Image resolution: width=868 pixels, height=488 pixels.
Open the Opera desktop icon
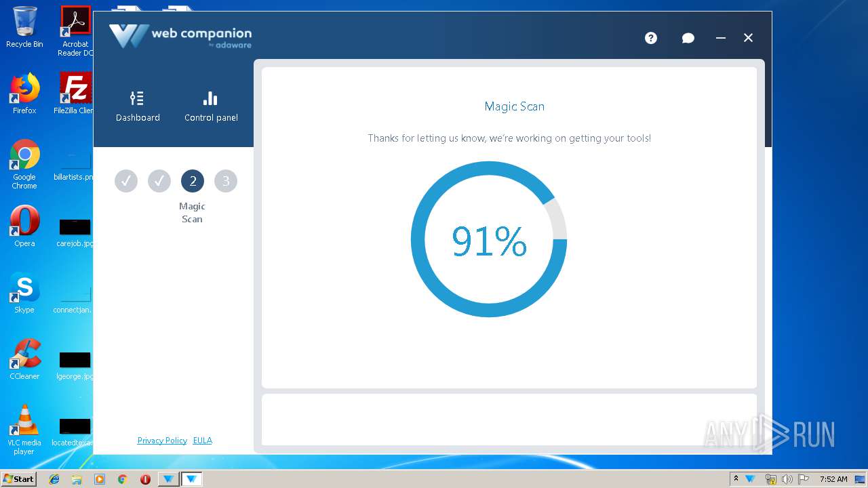pyautogui.click(x=24, y=226)
